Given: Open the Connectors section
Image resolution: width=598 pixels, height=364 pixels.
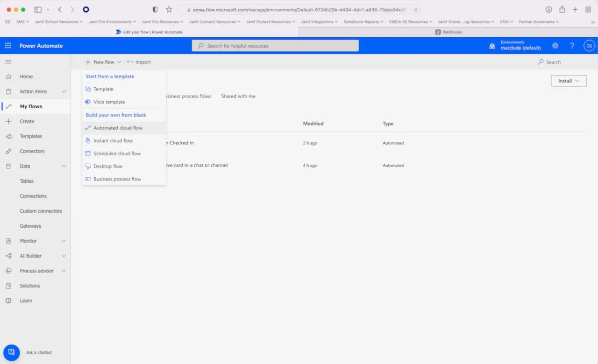Looking at the screenshot, I should tap(32, 151).
